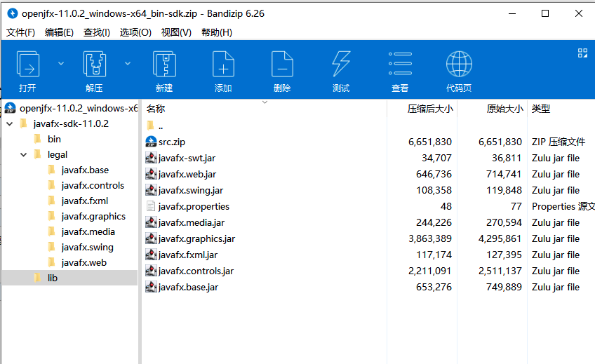Screen dimensions: 595x364
Task: Click the Test (测试) lightning icon
Action: point(341,65)
